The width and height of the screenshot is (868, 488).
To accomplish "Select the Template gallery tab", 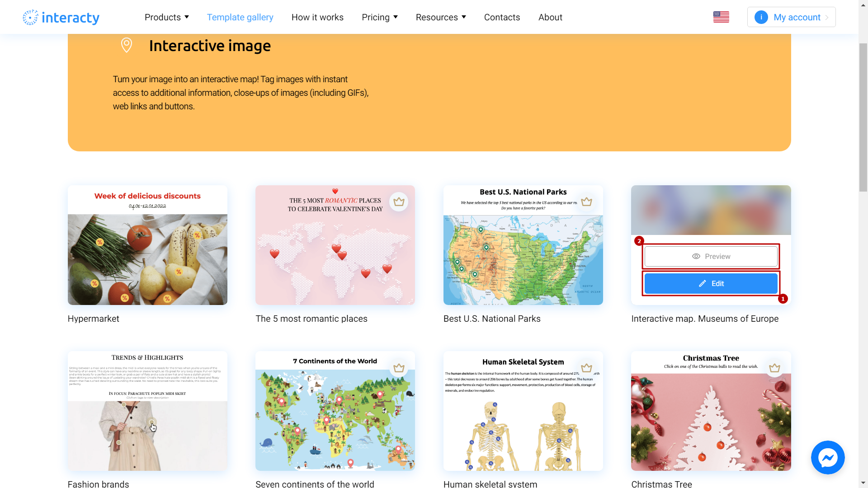I will (x=240, y=17).
